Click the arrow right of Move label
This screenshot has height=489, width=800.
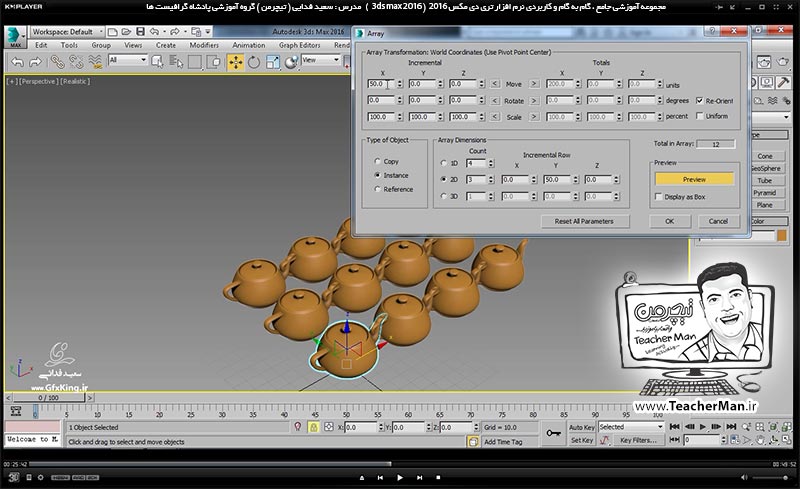pos(534,84)
